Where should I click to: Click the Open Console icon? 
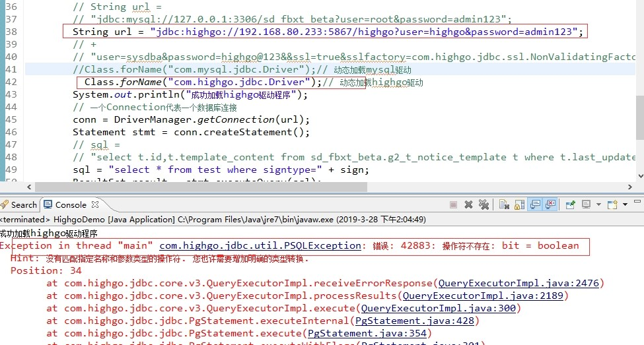click(x=612, y=204)
